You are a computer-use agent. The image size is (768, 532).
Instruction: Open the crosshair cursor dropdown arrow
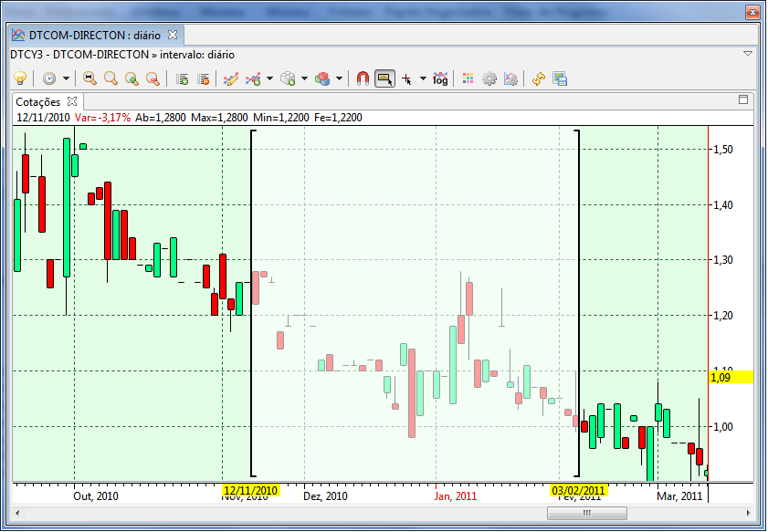point(423,78)
